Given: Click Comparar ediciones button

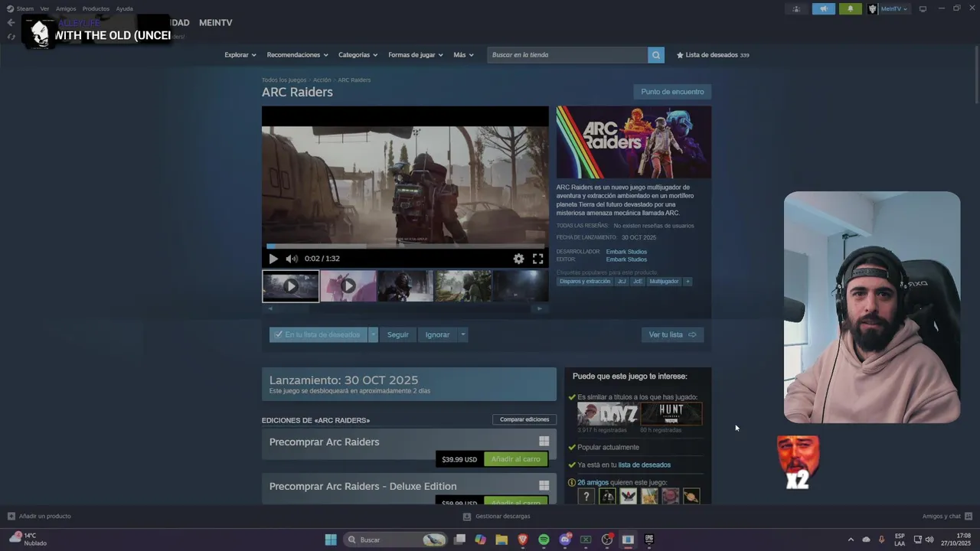Looking at the screenshot, I should click(x=524, y=419).
